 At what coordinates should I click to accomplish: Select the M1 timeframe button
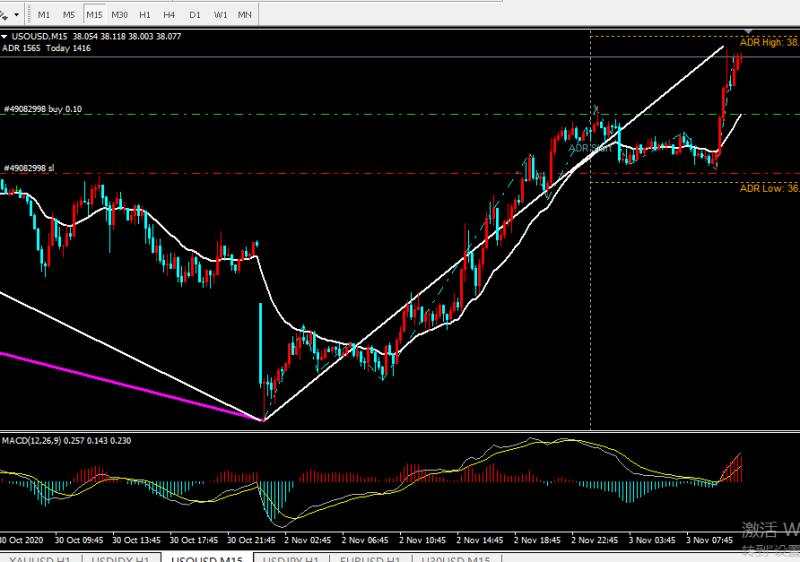click(44, 15)
